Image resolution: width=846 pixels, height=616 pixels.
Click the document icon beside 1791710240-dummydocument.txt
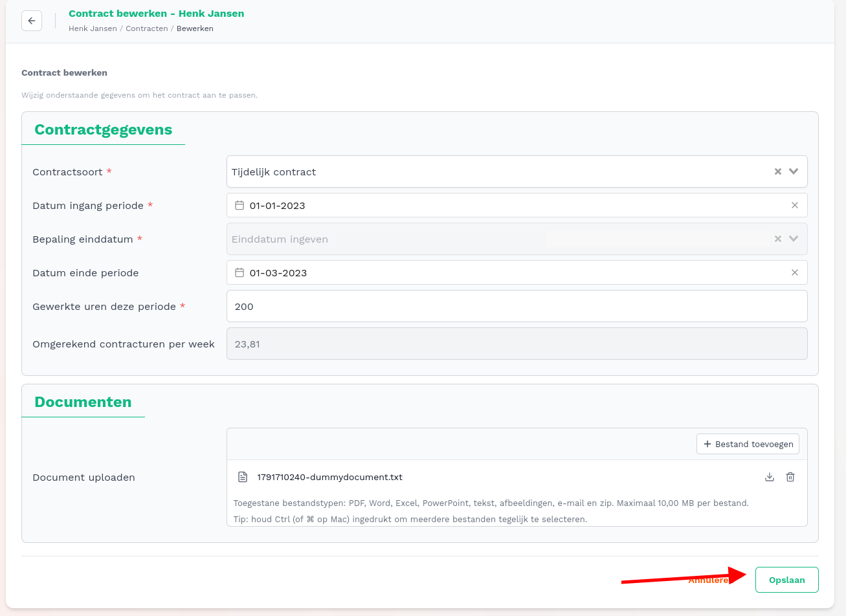coord(243,477)
